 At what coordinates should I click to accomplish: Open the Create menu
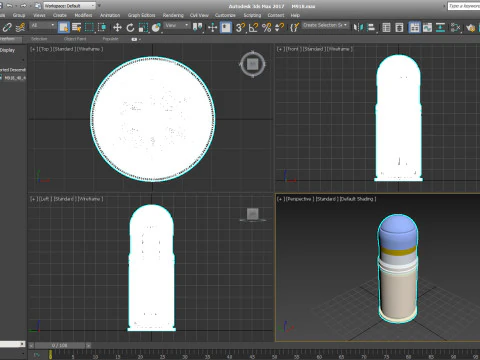(60, 15)
